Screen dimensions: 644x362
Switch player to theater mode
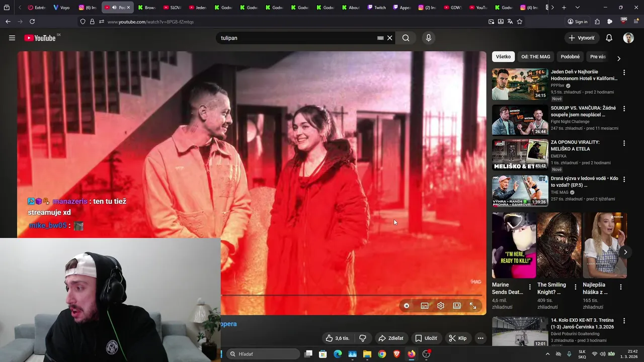point(457,306)
